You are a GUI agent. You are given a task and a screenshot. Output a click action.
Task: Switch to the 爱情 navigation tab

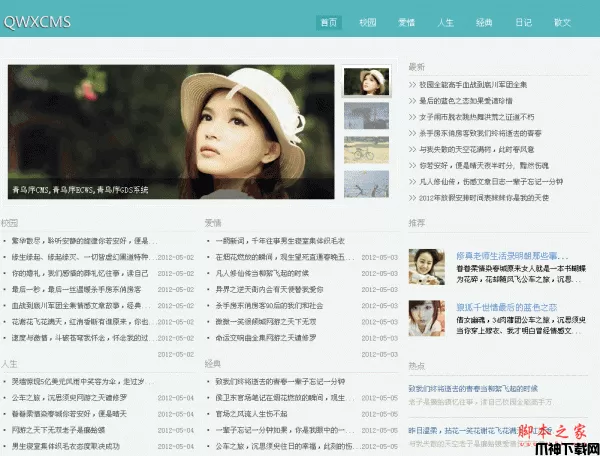coord(406,22)
